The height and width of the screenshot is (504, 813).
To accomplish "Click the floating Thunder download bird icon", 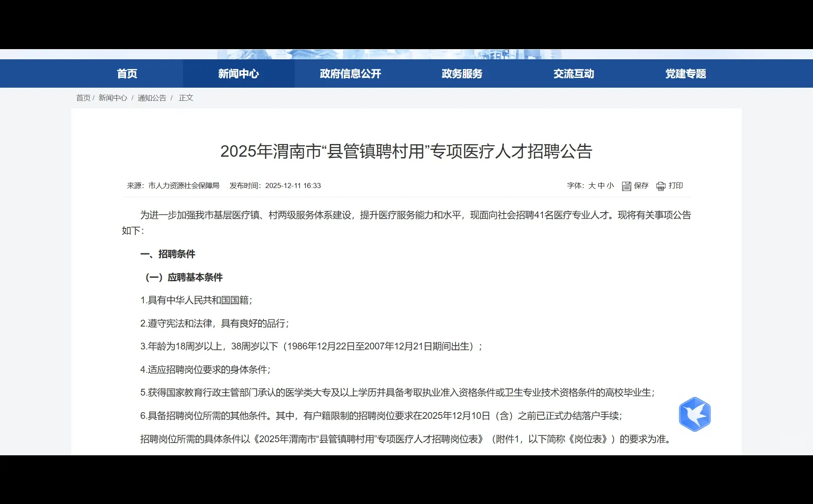I will point(695,414).
